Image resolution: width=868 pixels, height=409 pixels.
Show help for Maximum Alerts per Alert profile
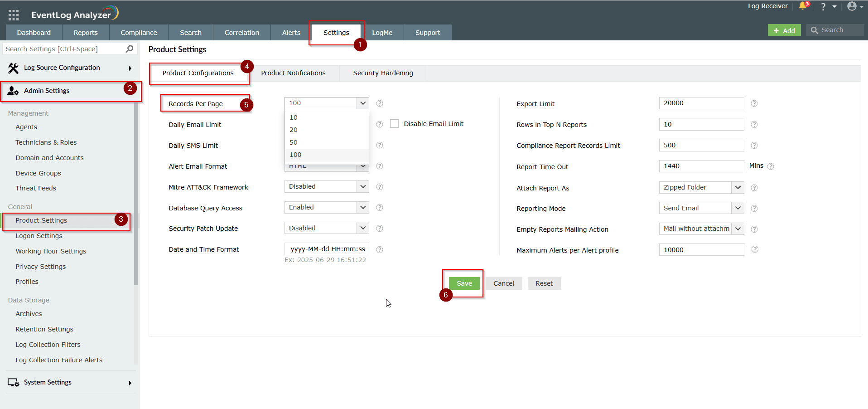(x=755, y=249)
